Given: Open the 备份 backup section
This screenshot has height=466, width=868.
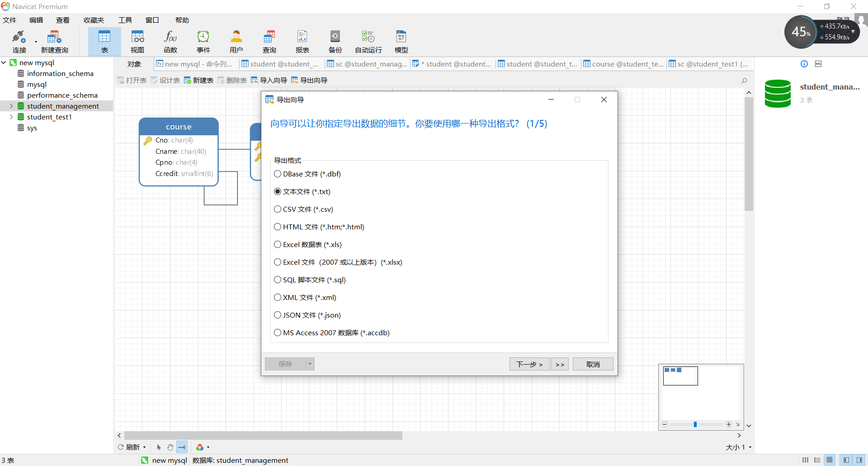Looking at the screenshot, I should coord(335,41).
